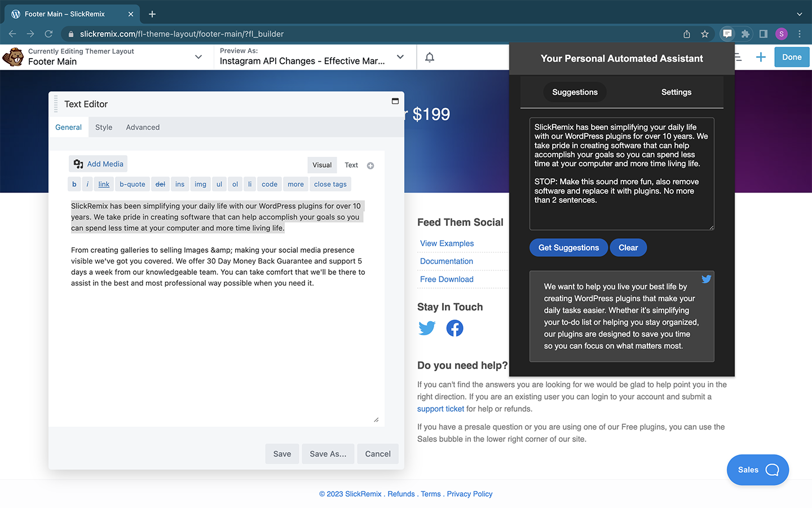Viewport: 812px width, 508px height.
Task: Bookmark page with star icon
Action: click(705, 34)
